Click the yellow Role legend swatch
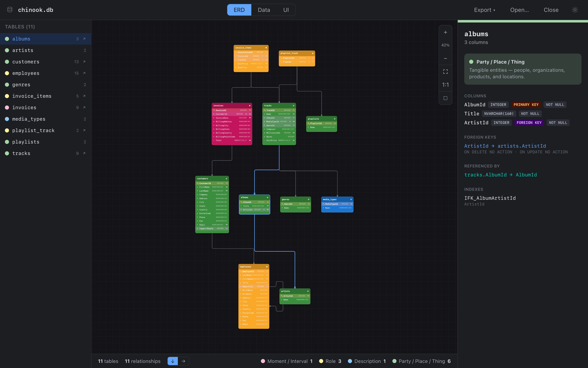The height and width of the screenshot is (368, 588). pos(321,361)
